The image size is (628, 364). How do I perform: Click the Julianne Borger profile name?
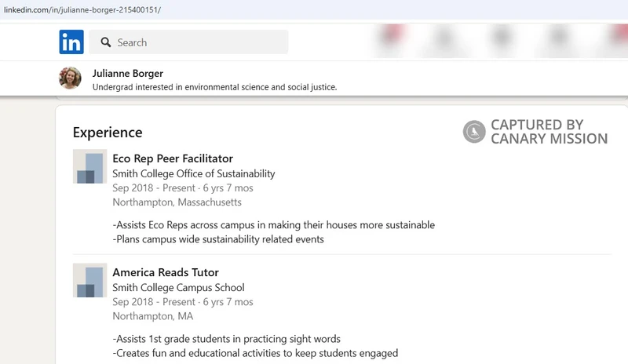[x=128, y=73]
